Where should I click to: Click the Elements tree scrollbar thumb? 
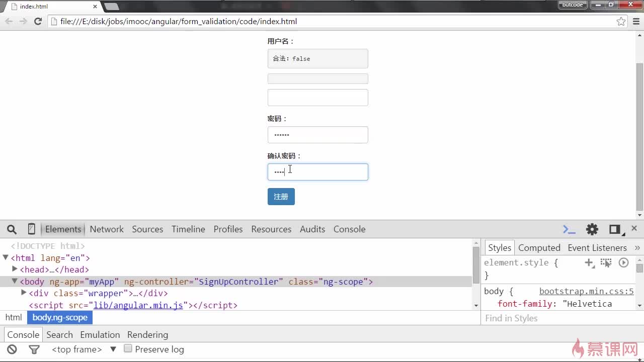[476, 265]
